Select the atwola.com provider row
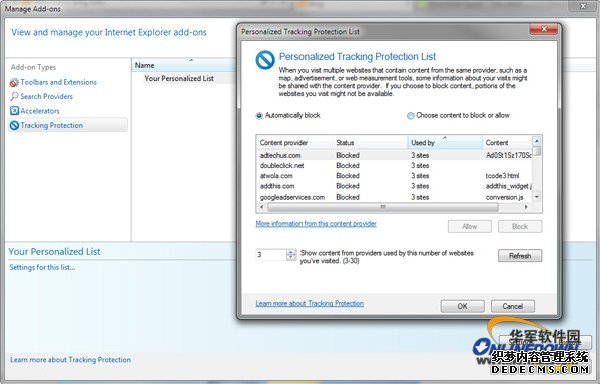The image size is (600, 384). point(394,176)
